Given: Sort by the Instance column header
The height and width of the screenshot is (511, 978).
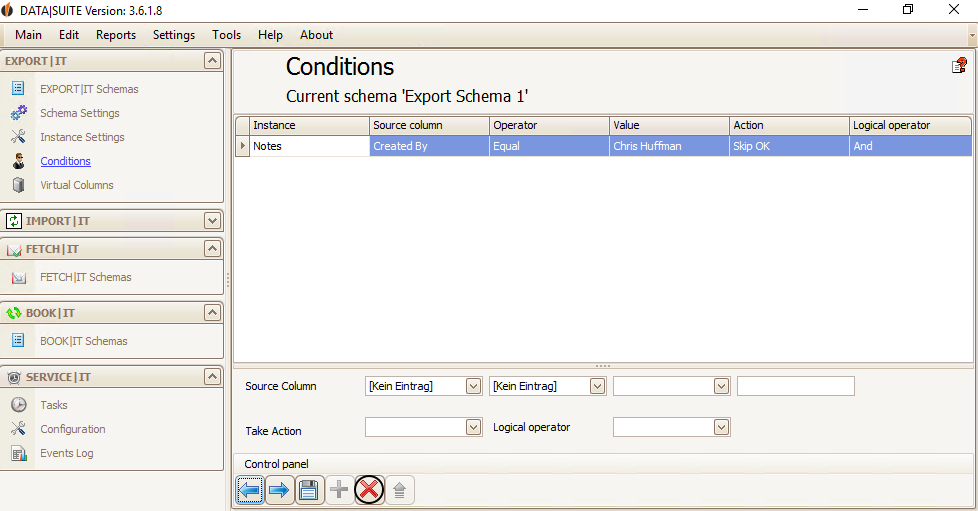Looking at the screenshot, I should pos(309,125).
